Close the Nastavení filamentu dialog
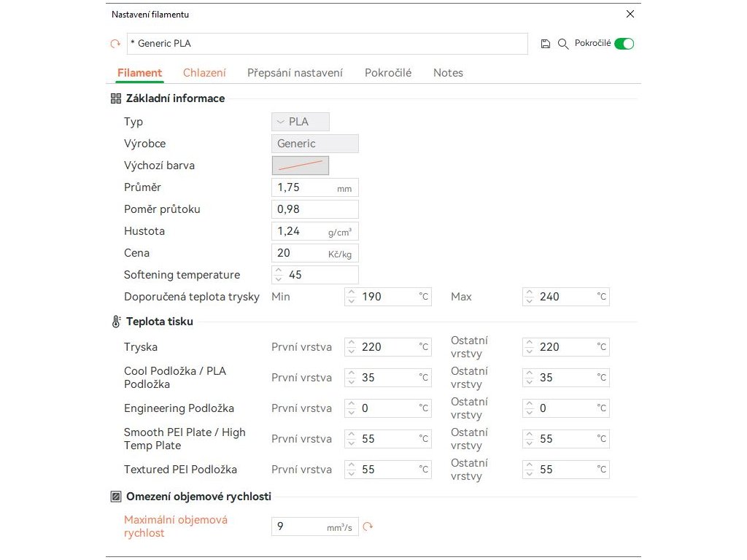Screen dimensions: 747x560 tap(630, 14)
